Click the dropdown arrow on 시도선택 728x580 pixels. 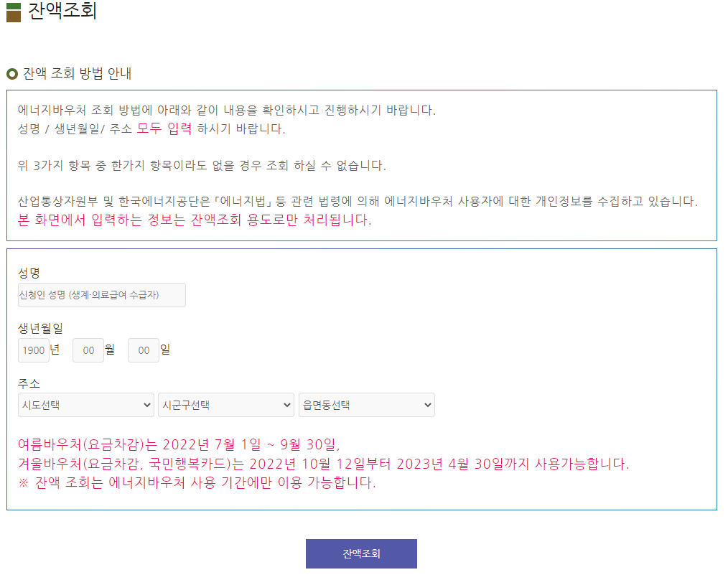[x=147, y=405]
